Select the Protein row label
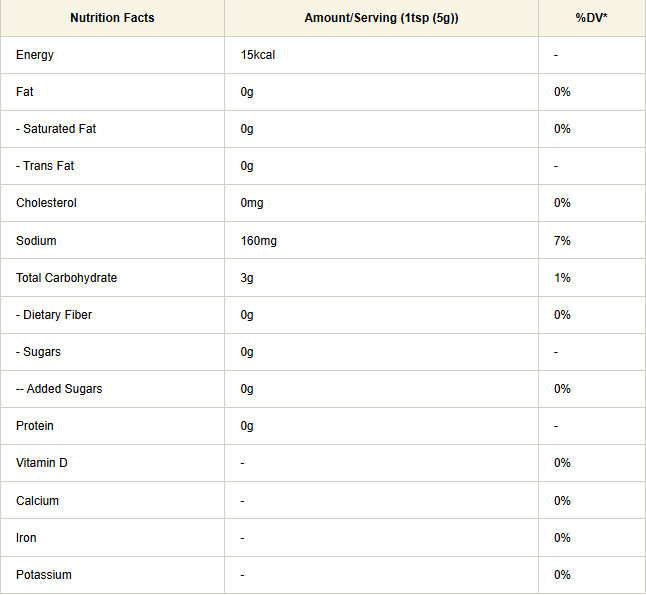Viewport: 646px width, 595px height. tap(35, 426)
